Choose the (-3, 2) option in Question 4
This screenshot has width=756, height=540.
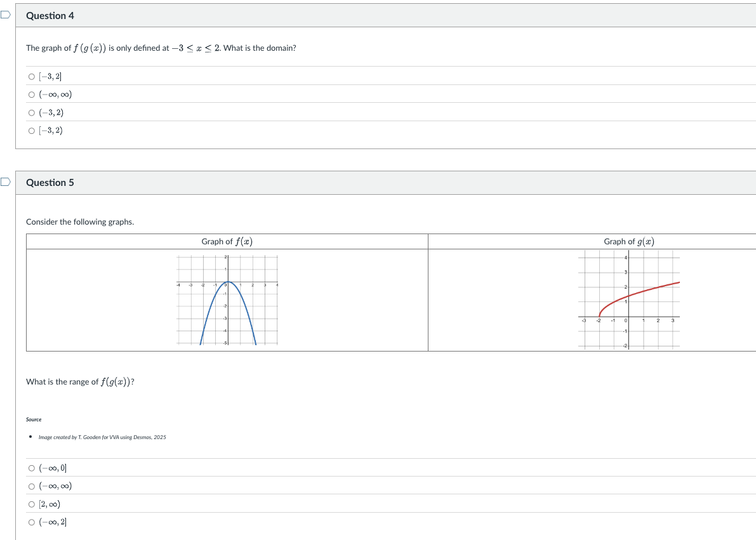30,112
